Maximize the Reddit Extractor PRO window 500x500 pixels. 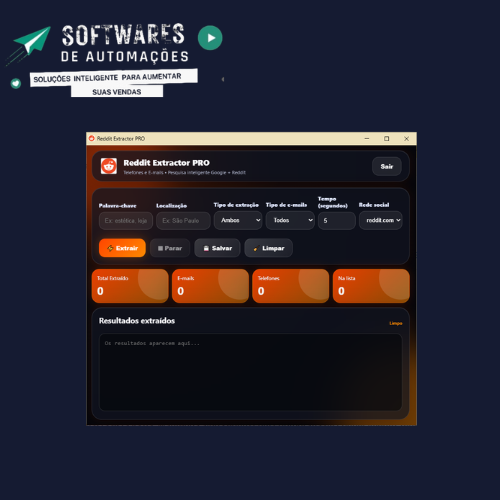(x=386, y=139)
